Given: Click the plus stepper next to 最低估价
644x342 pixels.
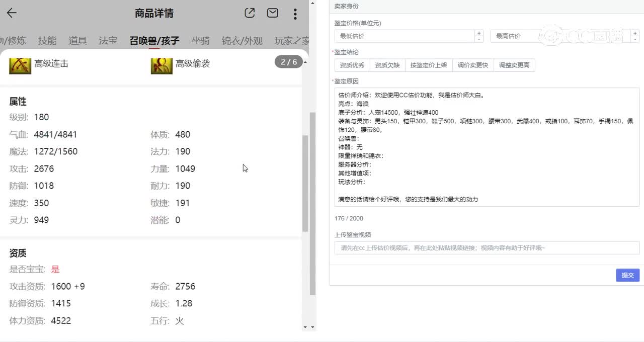Looking at the screenshot, I should pyautogui.click(x=479, y=33).
